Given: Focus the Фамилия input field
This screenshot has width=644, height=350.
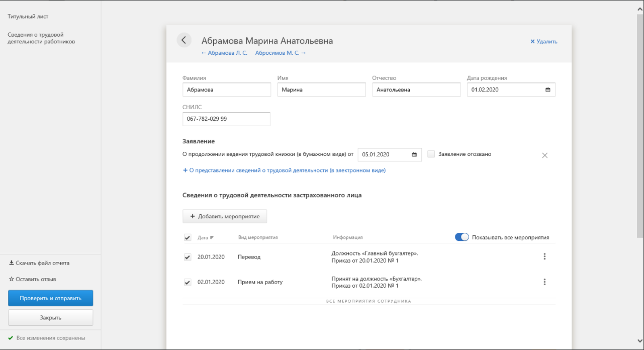Looking at the screenshot, I should [x=227, y=90].
